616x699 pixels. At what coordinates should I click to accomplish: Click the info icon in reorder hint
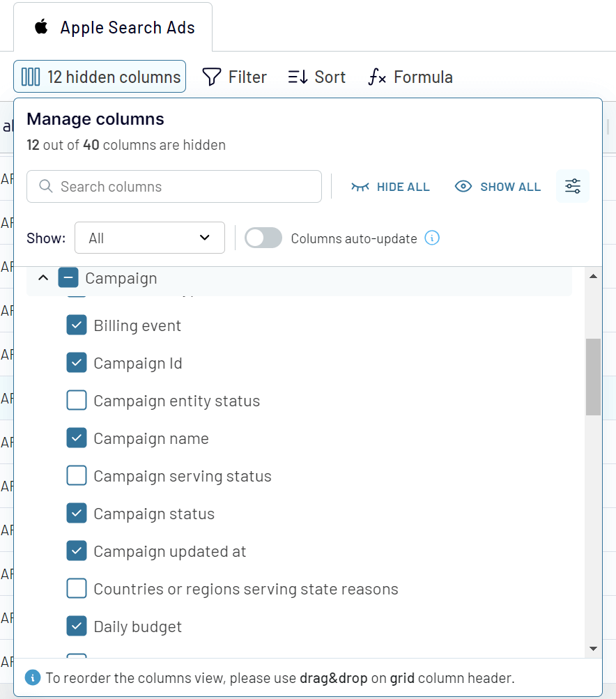[33, 677]
